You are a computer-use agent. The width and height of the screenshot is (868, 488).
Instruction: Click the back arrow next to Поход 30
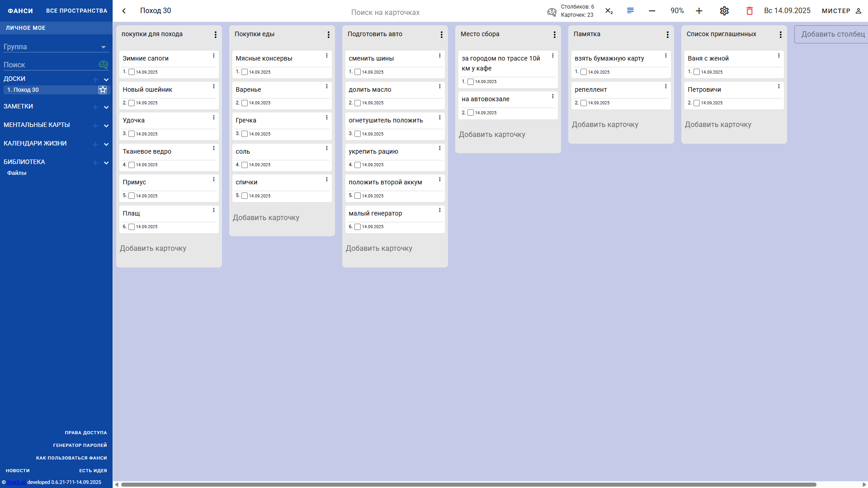coord(124,11)
